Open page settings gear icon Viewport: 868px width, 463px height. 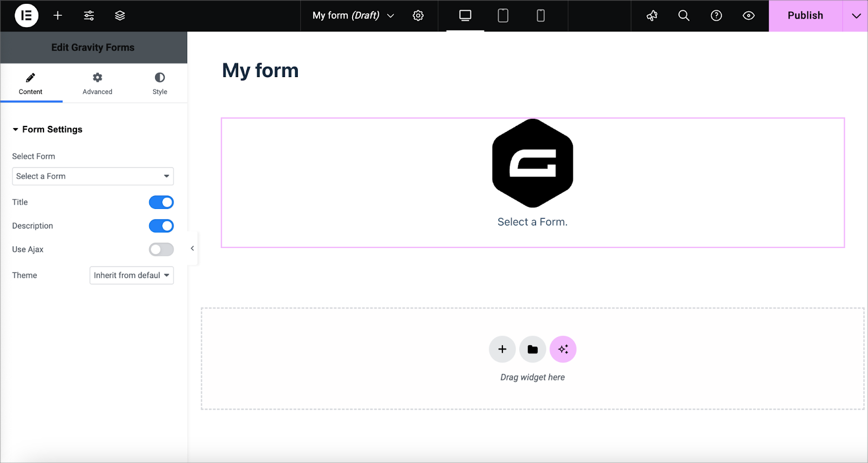coord(418,16)
